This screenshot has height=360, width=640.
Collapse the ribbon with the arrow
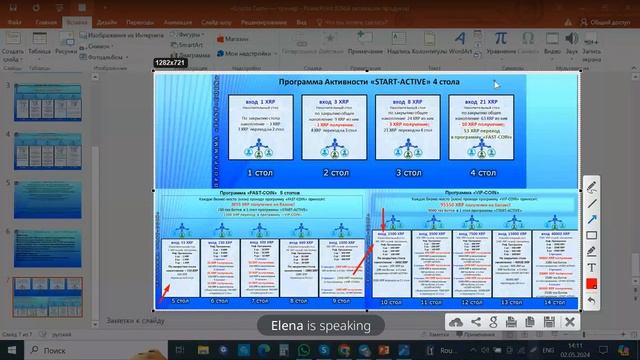633,68
